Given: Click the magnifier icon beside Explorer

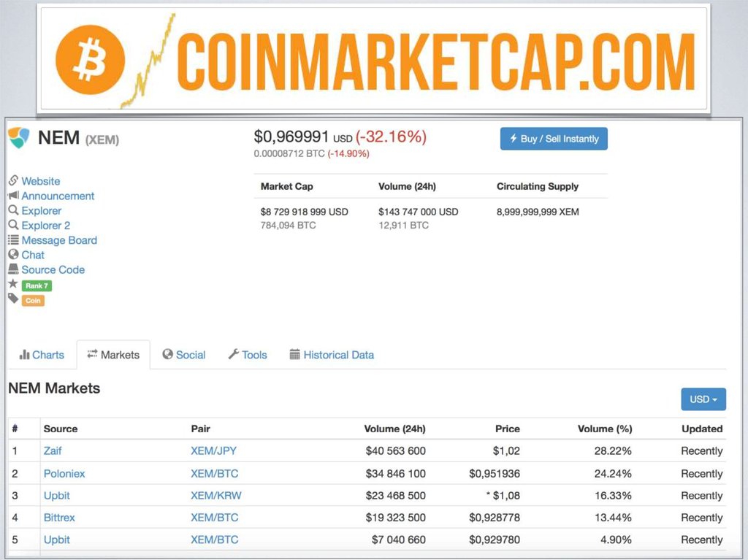Looking at the screenshot, I should tap(13, 210).
